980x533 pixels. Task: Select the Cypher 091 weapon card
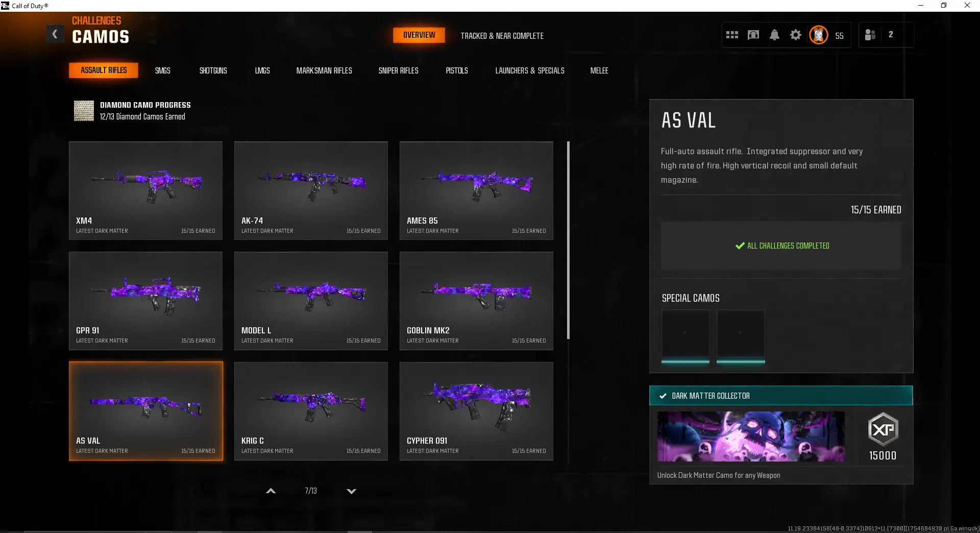pyautogui.click(x=476, y=411)
